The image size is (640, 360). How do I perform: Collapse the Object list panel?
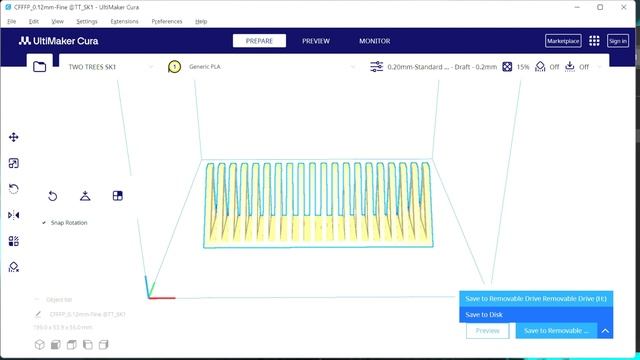click(x=37, y=300)
